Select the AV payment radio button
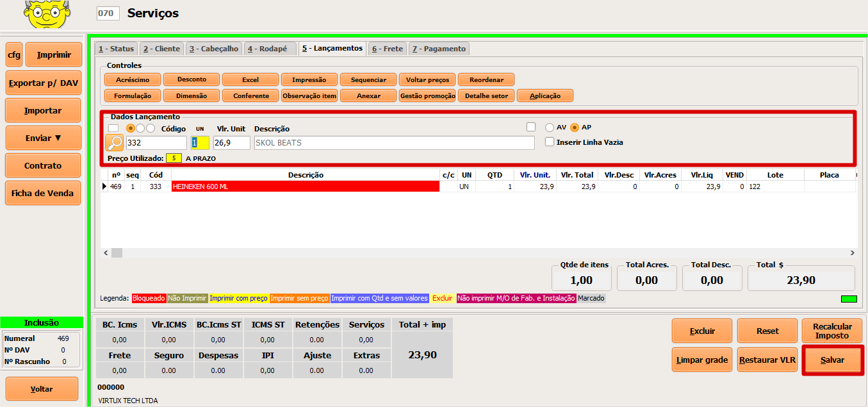The width and height of the screenshot is (868, 407). [x=549, y=128]
